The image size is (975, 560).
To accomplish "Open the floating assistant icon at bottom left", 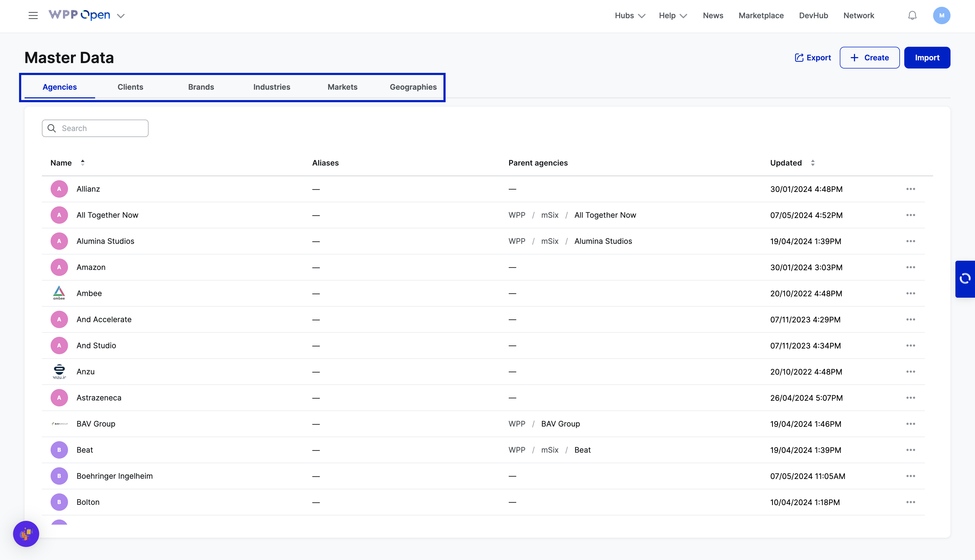I will [x=26, y=534].
